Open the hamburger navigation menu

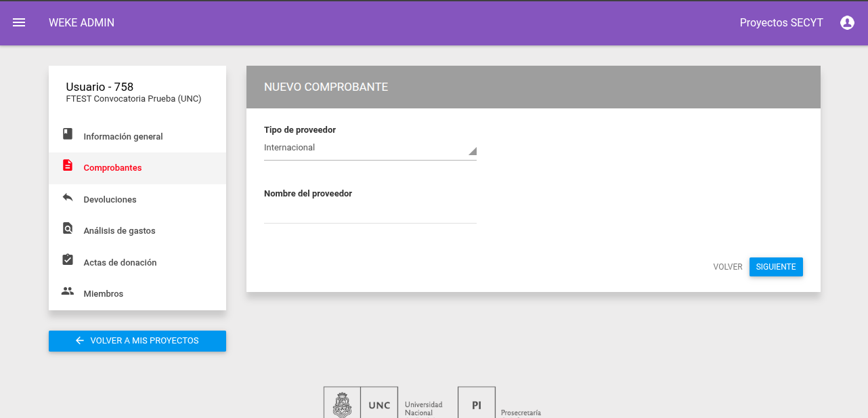19,22
